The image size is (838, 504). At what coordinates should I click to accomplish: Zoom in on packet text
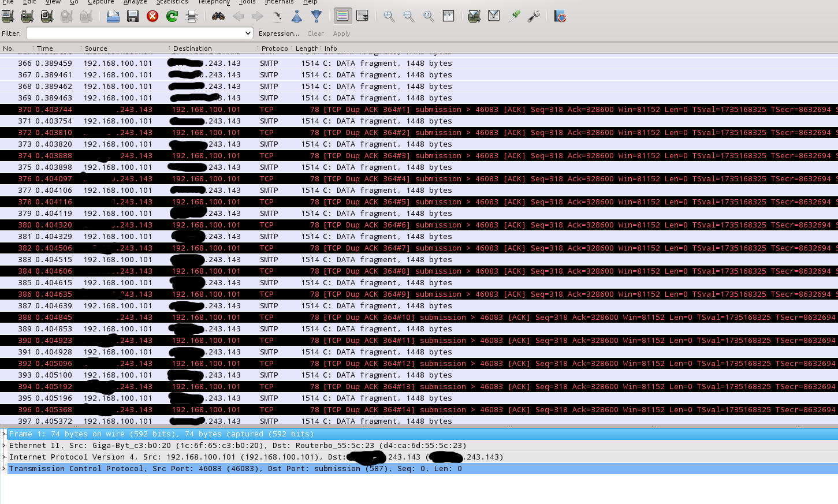(x=389, y=16)
